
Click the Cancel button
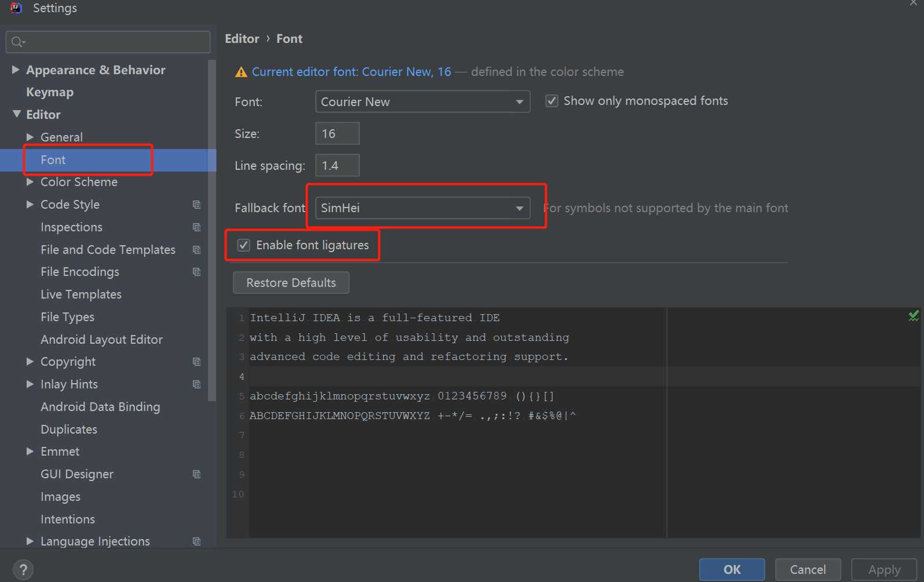click(x=808, y=570)
